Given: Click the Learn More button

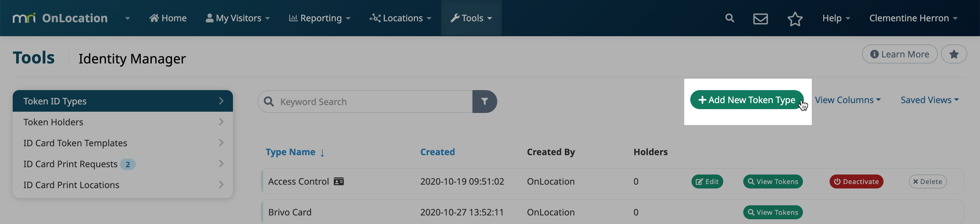Looking at the screenshot, I should [899, 54].
